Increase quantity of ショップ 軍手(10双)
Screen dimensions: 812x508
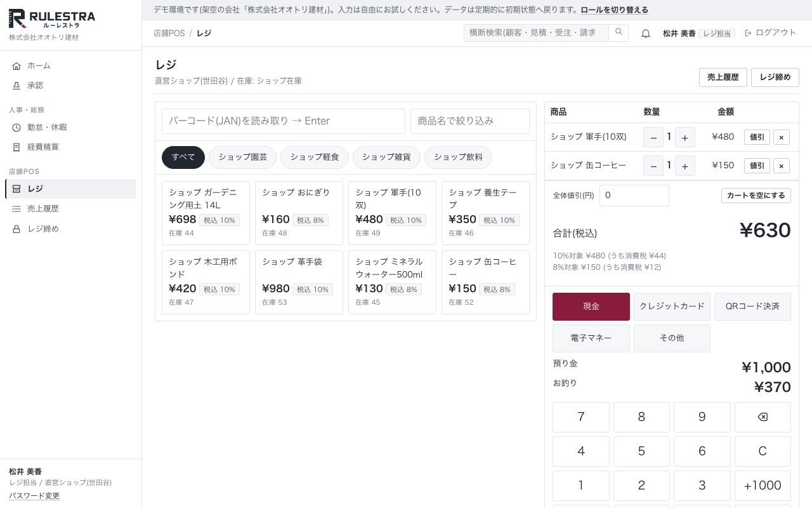[685, 137]
